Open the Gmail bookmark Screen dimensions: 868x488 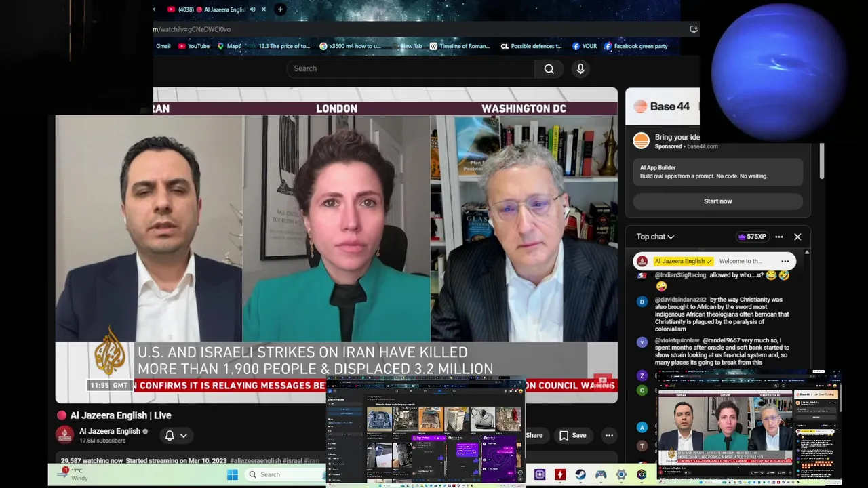[x=163, y=46]
